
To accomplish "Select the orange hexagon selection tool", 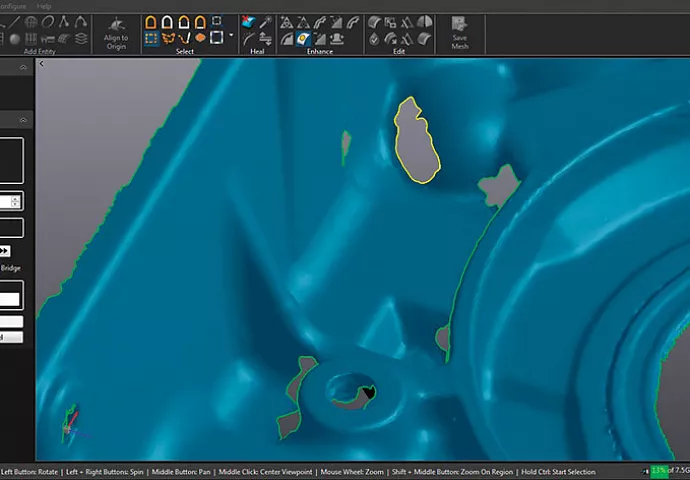I will point(201,39).
